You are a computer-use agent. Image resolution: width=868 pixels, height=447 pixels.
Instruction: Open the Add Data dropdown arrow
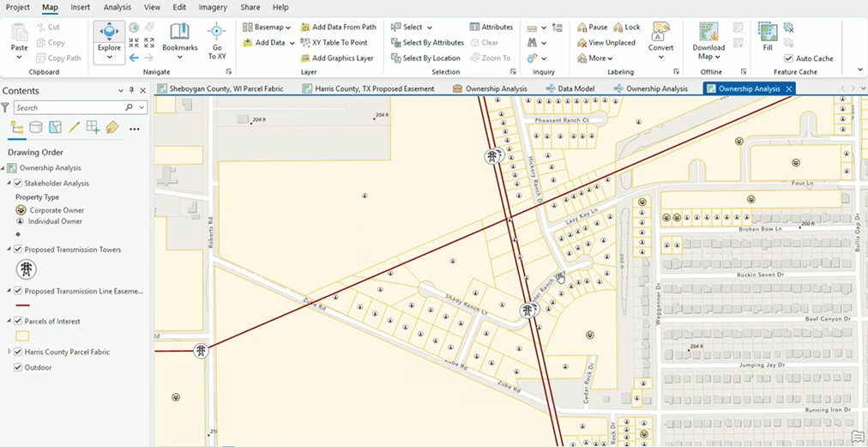click(x=292, y=43)
